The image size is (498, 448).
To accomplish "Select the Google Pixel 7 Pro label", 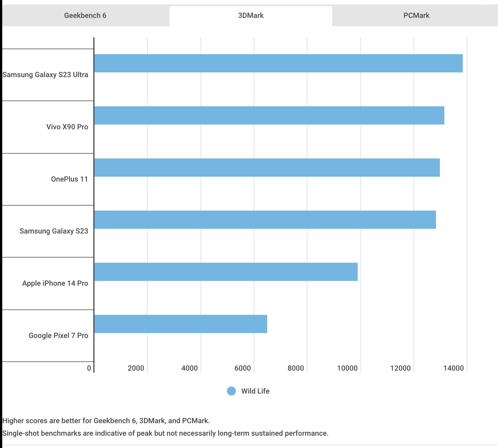I will tap(58, 335).
